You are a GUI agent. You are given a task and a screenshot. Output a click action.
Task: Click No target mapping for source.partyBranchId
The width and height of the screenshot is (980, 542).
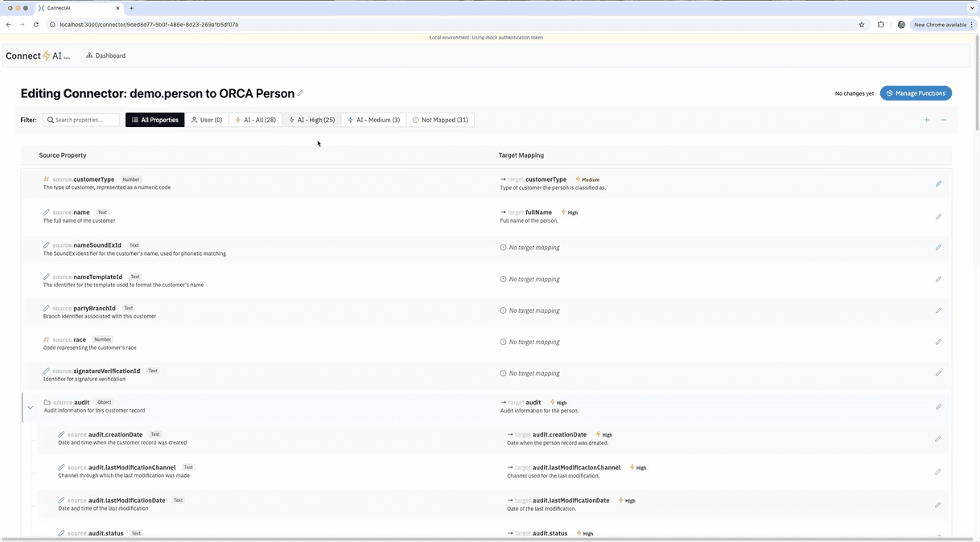coord(534,310)
